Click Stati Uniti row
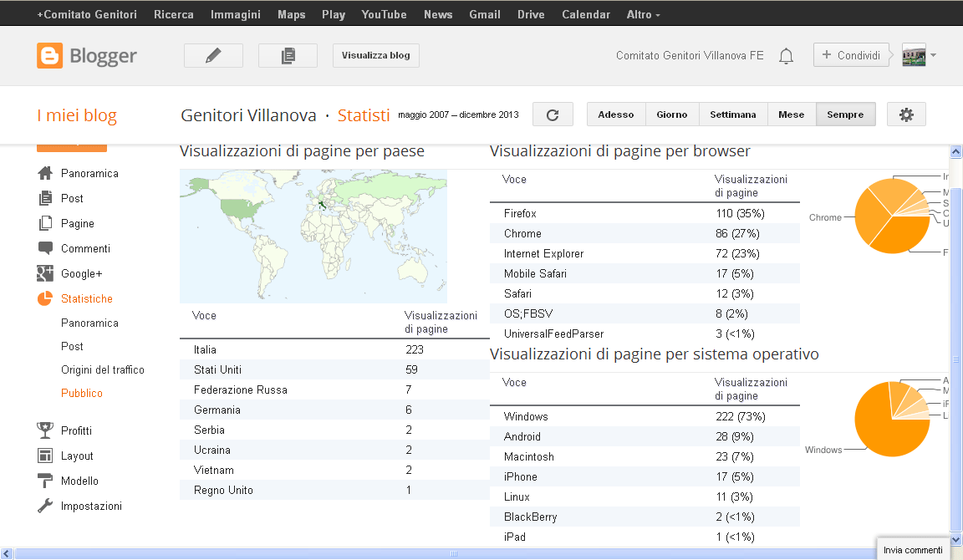 334,369
